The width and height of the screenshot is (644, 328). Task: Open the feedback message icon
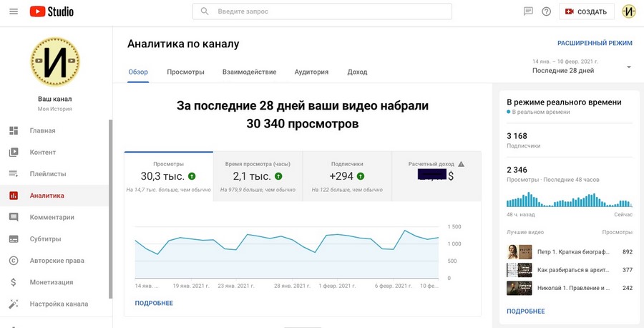coord(528,11)
